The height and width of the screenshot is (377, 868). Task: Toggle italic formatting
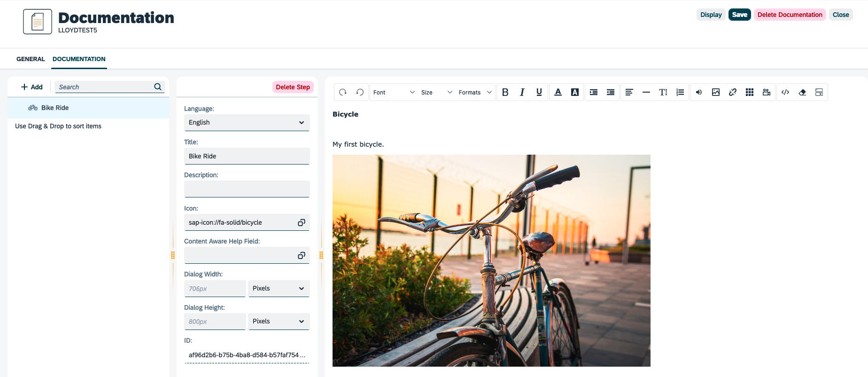click(522, 92)
